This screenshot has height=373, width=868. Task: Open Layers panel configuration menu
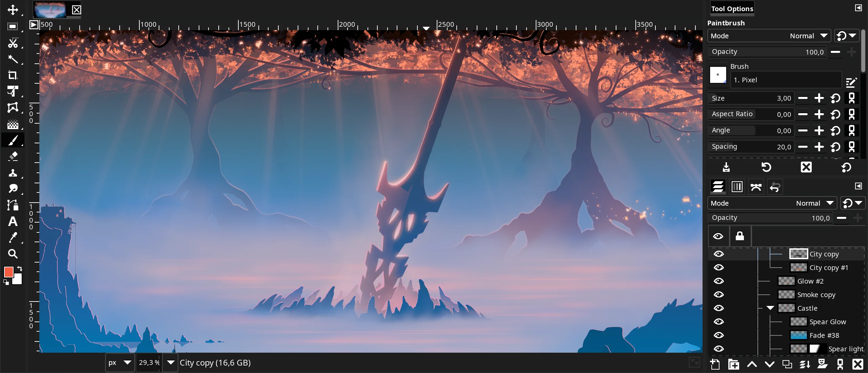(858, 186)
